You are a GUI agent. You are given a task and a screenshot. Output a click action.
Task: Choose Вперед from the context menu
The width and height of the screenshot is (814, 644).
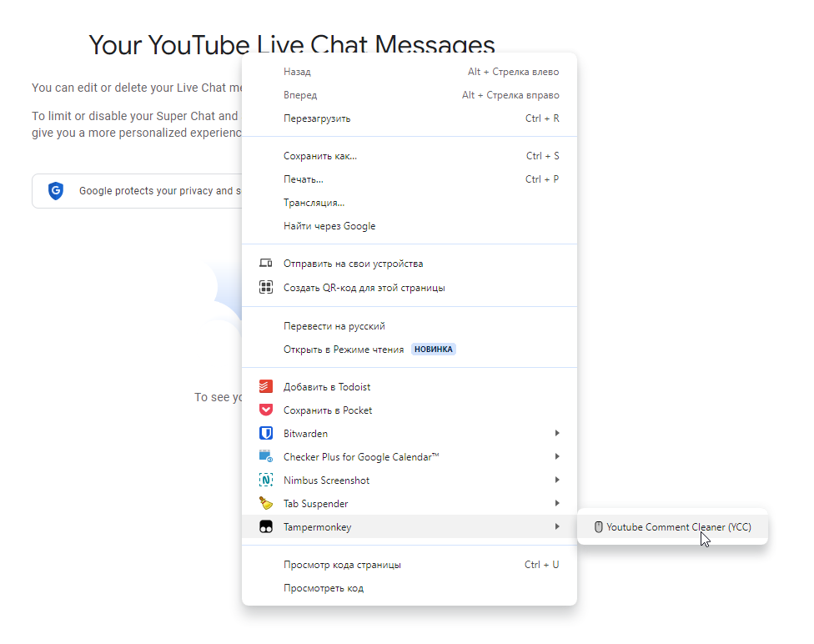click(409, 95)
